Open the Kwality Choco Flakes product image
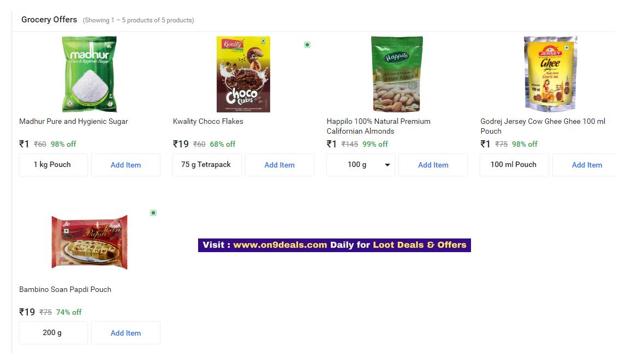This screenshot has width=626, height=364. click(243, 74)
